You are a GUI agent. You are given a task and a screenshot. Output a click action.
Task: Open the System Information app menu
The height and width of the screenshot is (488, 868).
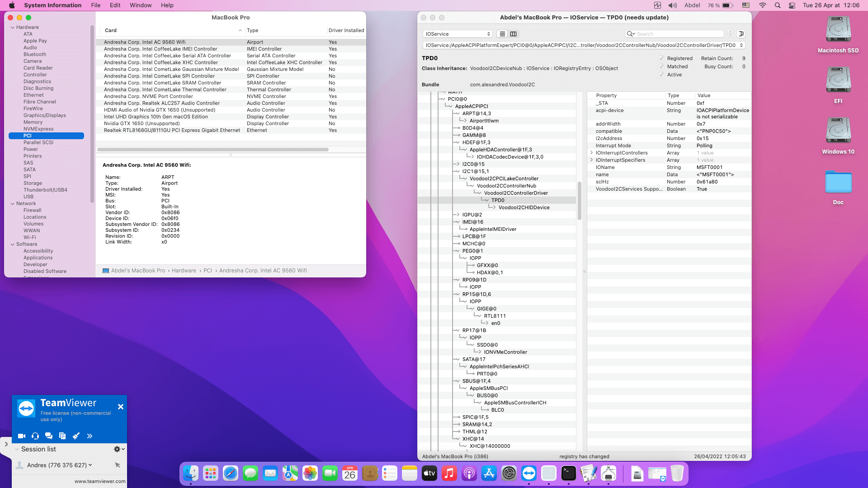coord(52,5)
